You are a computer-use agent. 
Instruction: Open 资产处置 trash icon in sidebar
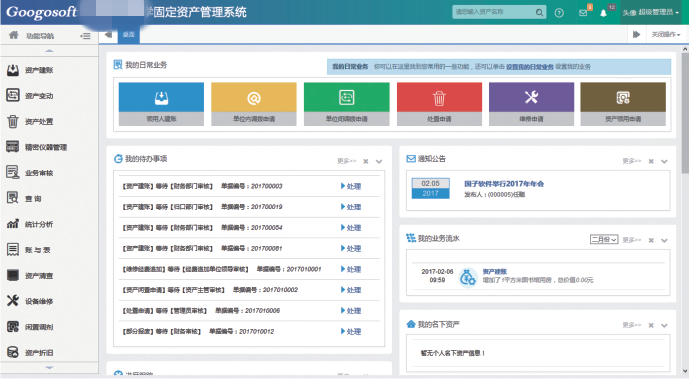[x=13, y=121]
